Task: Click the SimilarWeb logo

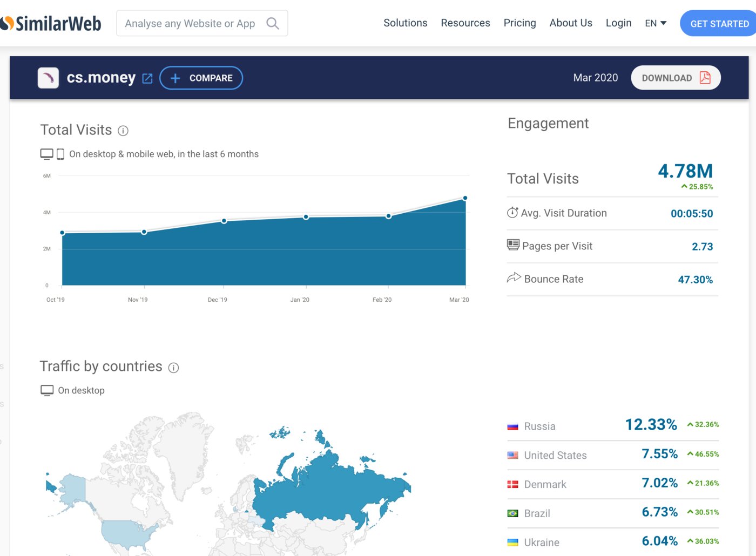Action: tap(51, 23)
